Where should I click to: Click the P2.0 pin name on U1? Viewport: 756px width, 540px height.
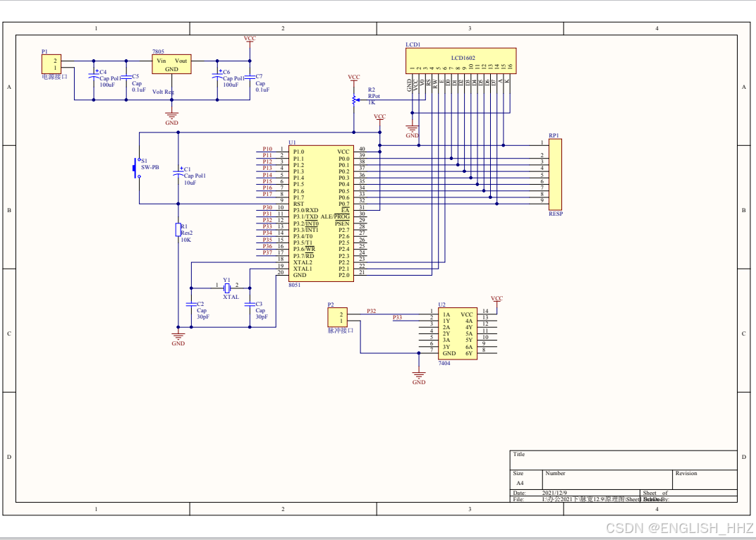pos(343,276)
